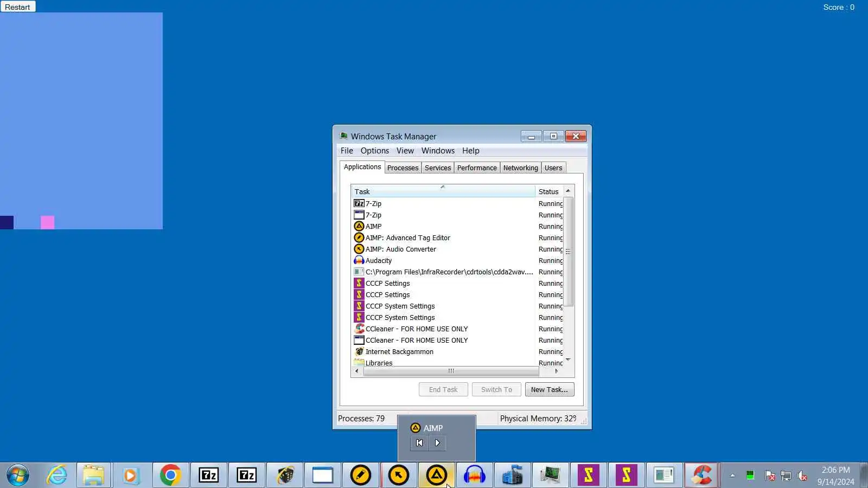The image size is (868, 488).
Task: Open the Help menu in Task Manager
Action: 471,151
